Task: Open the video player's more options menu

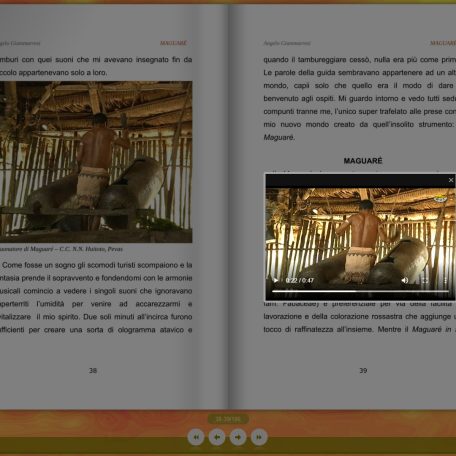Action: click(x=445, y=280)
